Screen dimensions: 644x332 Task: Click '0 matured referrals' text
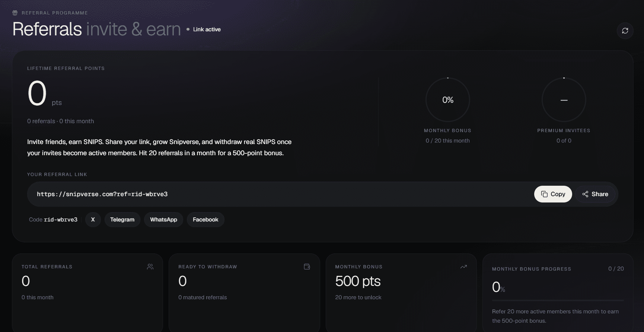click(203, 297)
